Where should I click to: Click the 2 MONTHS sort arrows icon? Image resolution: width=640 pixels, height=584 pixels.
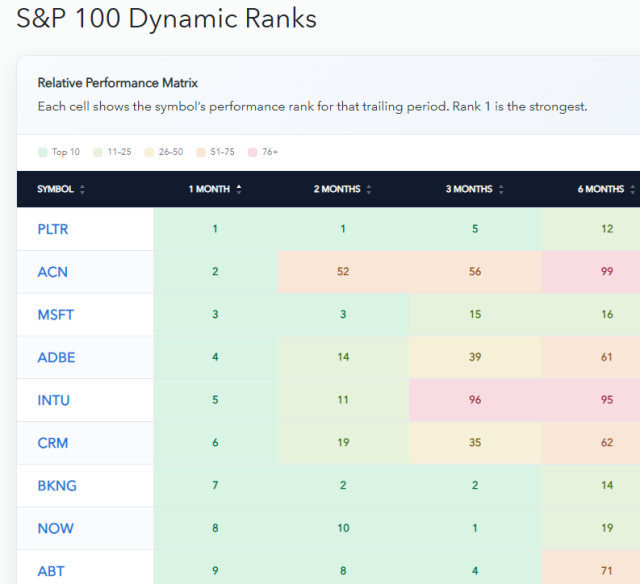[369, 189]
